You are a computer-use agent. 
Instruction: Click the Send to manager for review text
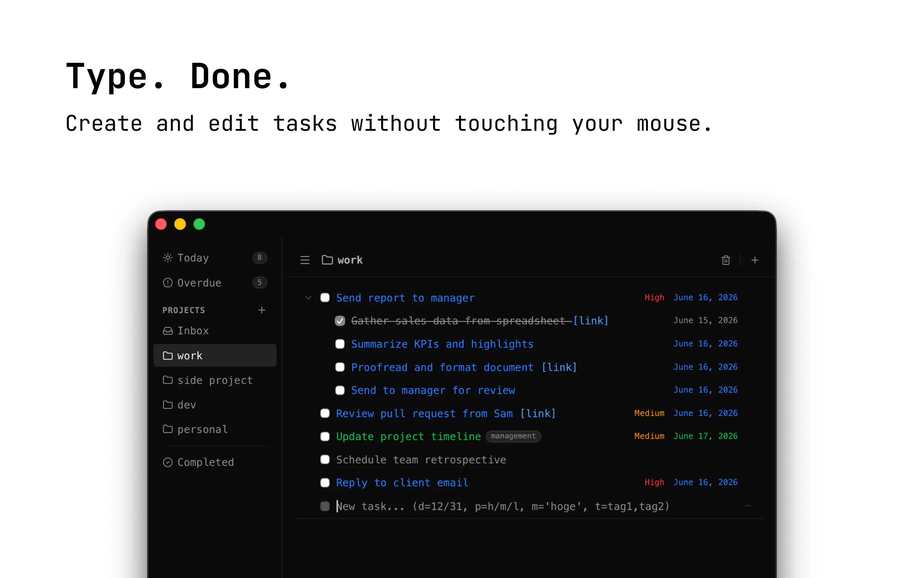433,390
